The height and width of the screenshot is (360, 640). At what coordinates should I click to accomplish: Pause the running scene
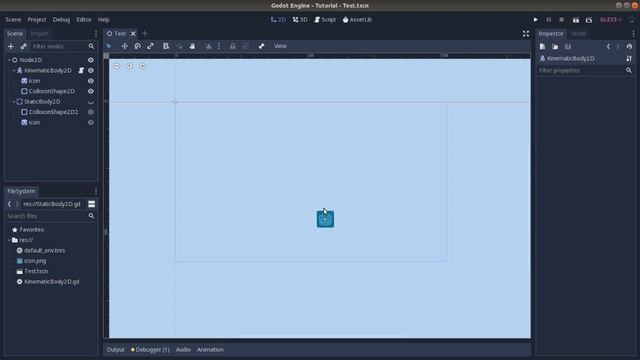[549, 20]
